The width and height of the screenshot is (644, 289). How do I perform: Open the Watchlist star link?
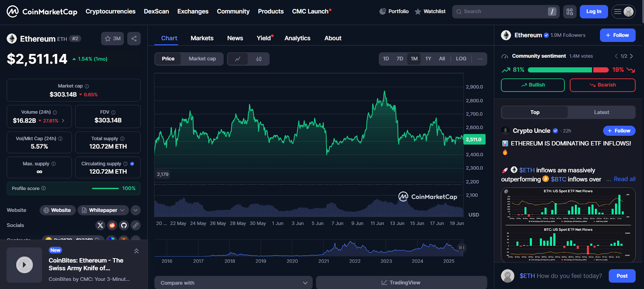[430, 11]
